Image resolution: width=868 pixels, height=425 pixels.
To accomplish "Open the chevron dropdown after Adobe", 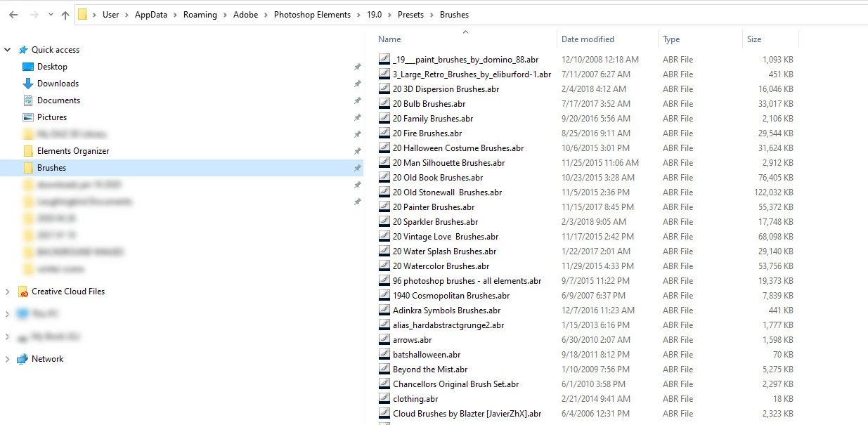I will (x=266, y=15).
